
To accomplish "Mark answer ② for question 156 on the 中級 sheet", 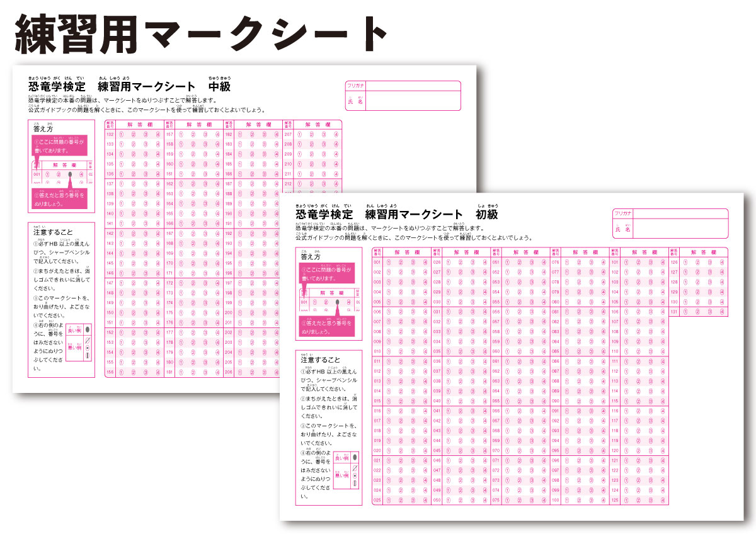I will coord(134,373).
